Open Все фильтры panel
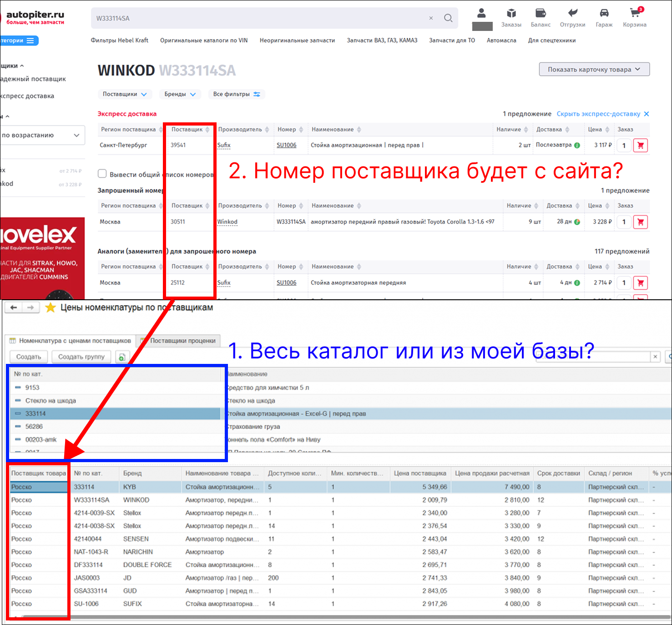This screenshot has height=625, width=672. click(x=236, y=94)
